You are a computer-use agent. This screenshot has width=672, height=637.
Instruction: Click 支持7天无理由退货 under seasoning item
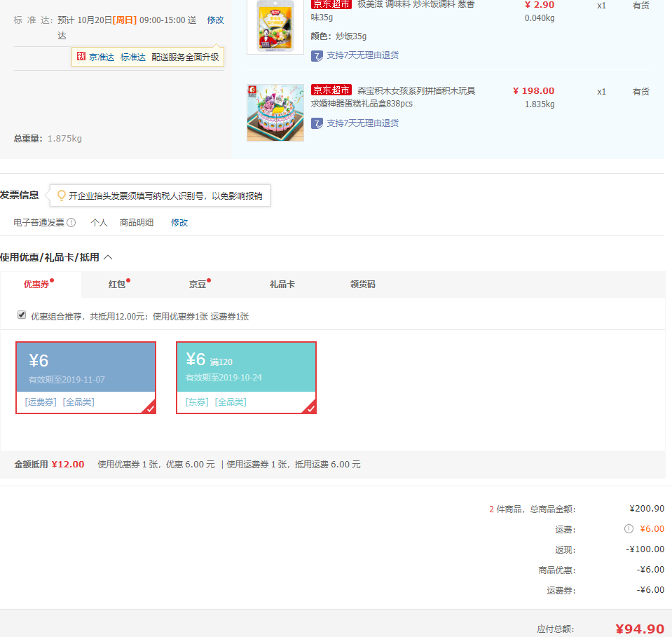[x=362, y=55]
